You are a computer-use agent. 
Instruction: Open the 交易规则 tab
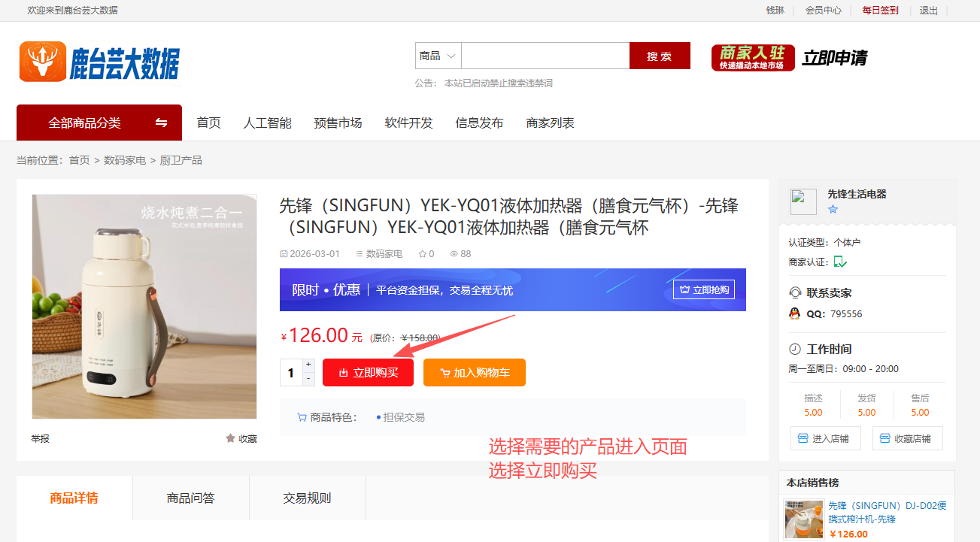pyautogui.click(x=307, y=498)
